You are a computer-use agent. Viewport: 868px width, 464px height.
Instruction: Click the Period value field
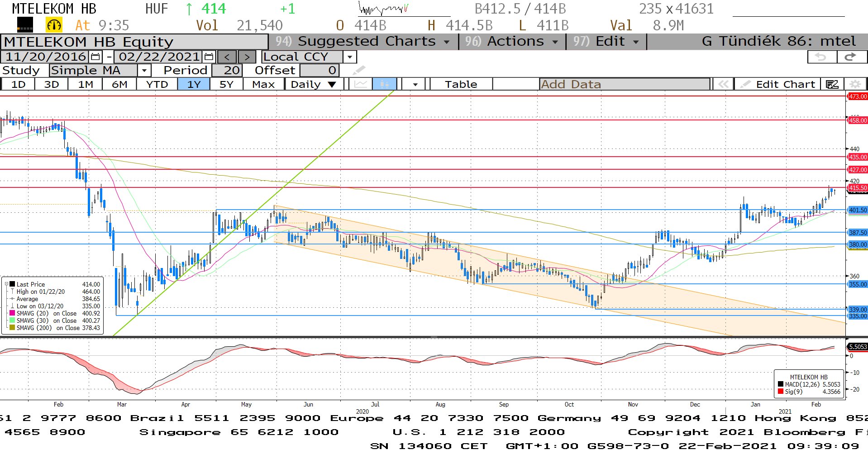[227, 70]
